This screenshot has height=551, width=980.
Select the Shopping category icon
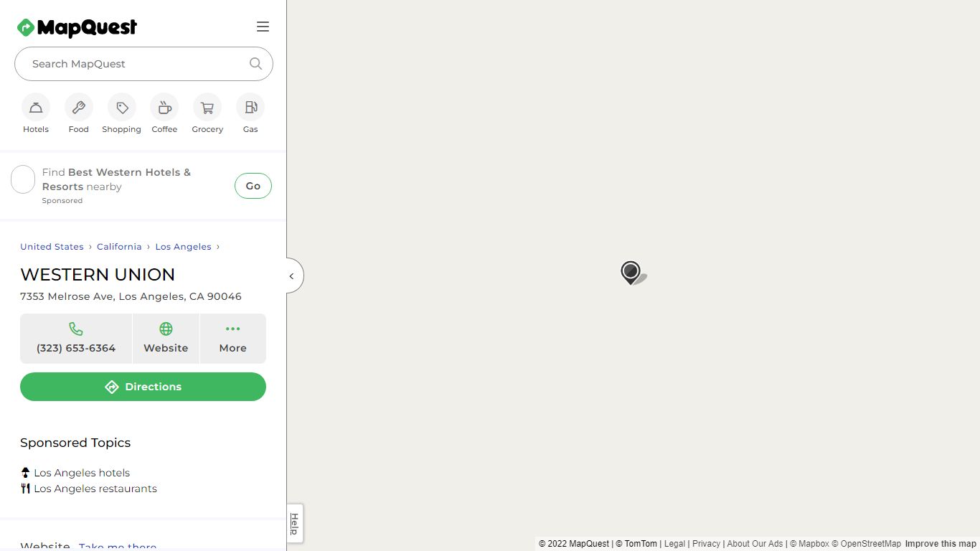click(122, 108)
